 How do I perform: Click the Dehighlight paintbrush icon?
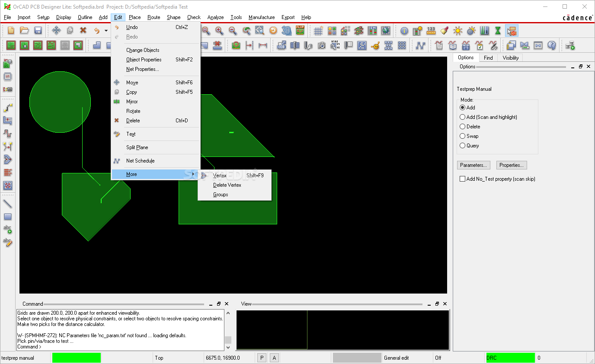click(444, 30)
